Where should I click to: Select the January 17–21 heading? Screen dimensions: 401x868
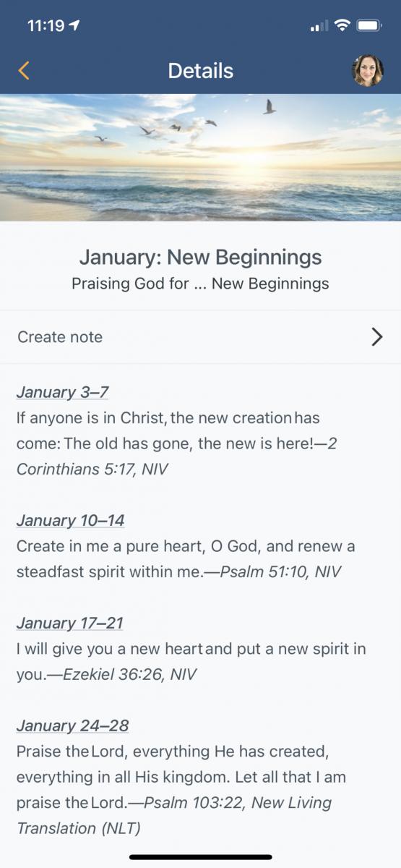tap(69, 623)
